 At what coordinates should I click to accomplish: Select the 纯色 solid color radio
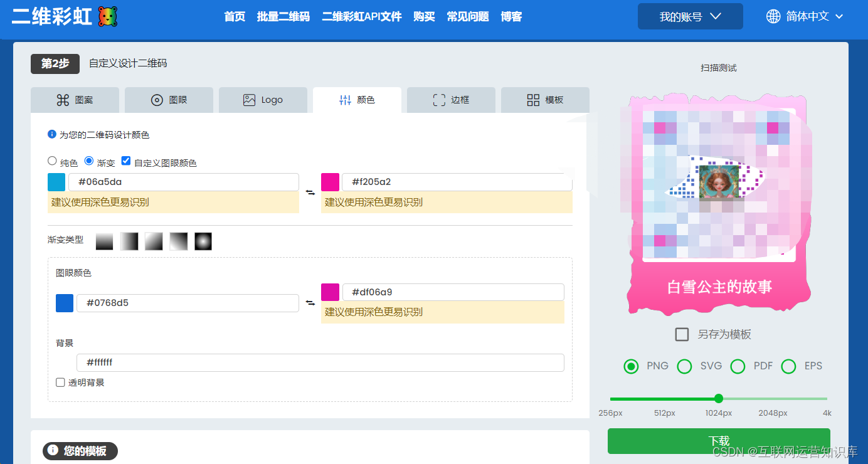tap(52, 161)
